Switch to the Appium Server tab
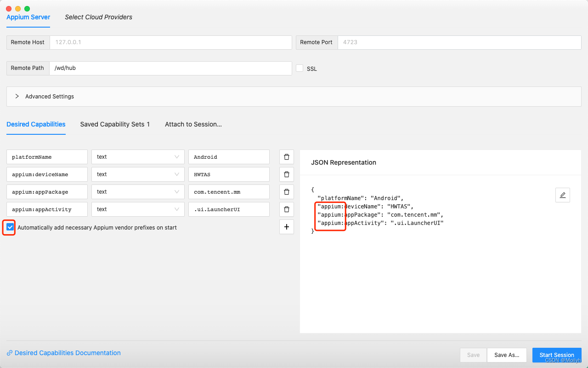Viewport: 588px width, 368px height. tap(28, 17)
